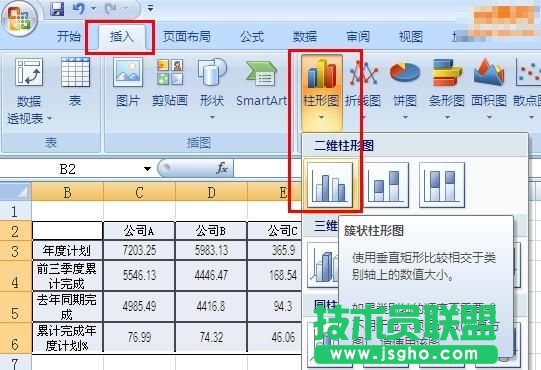Undo the last action
The height and width of the screenshot is (370, 541).
point(79,8)
